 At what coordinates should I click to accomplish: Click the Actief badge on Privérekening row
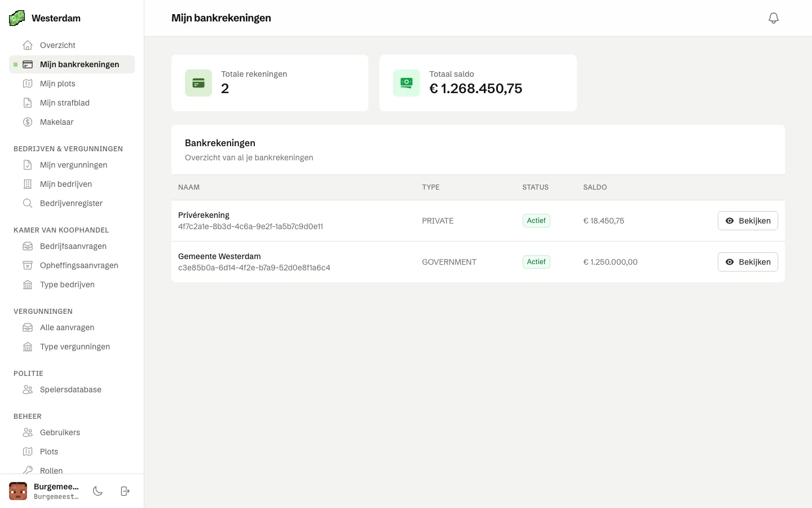[x=536, y=221]
